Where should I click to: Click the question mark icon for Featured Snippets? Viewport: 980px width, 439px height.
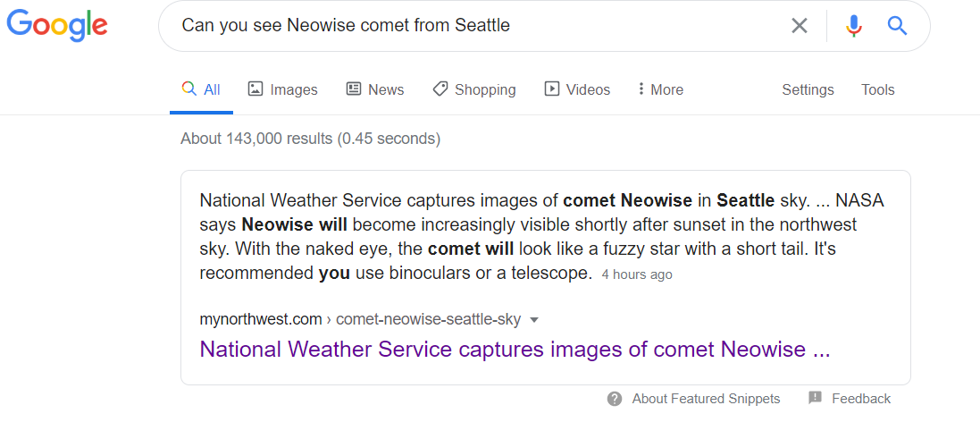pos(615,399)
